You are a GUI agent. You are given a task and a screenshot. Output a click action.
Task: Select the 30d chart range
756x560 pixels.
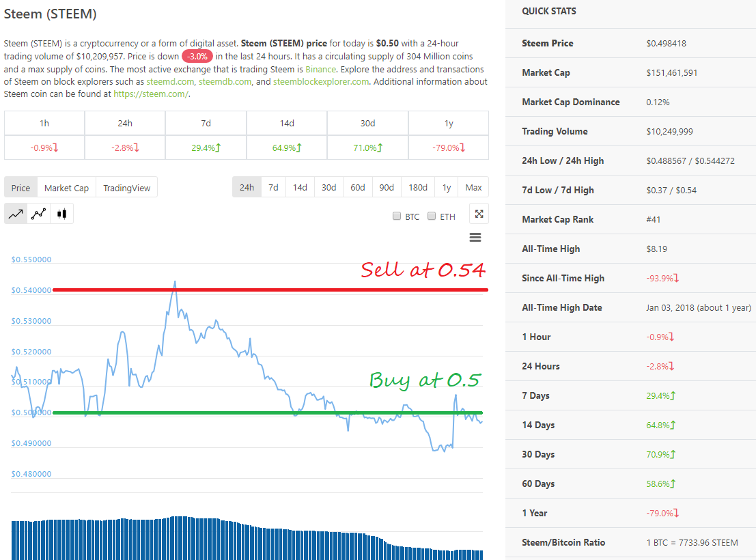pos(328,187)
